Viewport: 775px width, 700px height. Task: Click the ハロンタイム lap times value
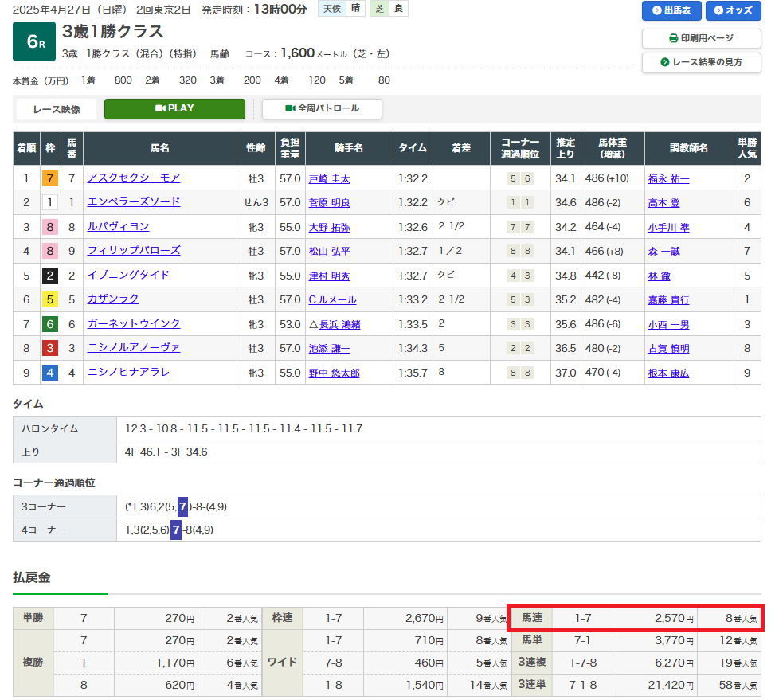tap(244, 428)
